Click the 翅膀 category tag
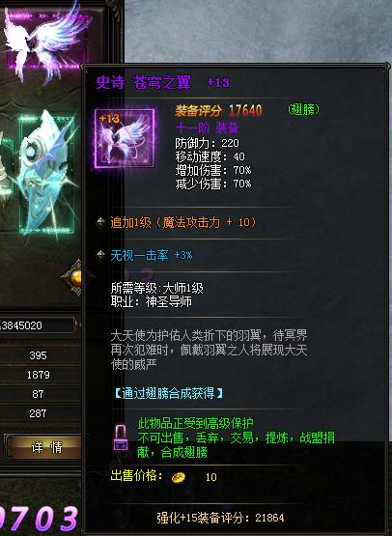392x536 pixels. click(x=303, y=109)
